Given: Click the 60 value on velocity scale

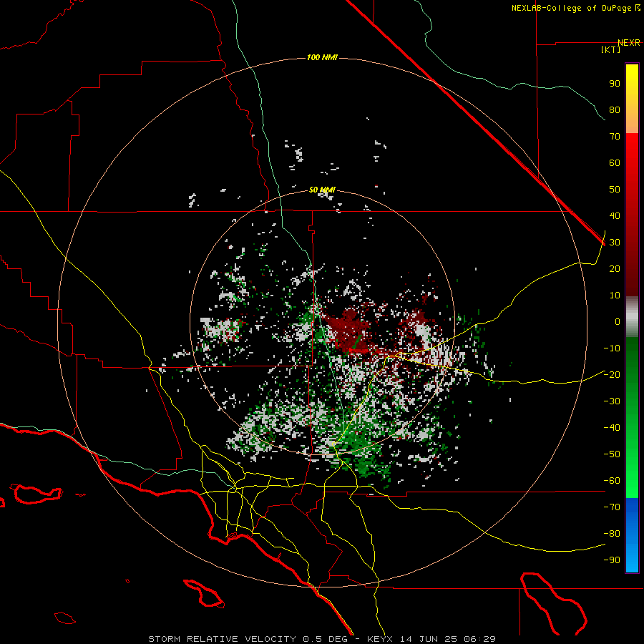Looking at the screenshot, I should [615, 163].
